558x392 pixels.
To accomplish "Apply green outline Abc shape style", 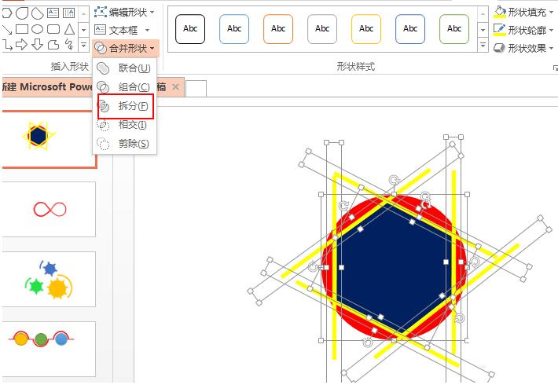I will (x=454, y=29).
